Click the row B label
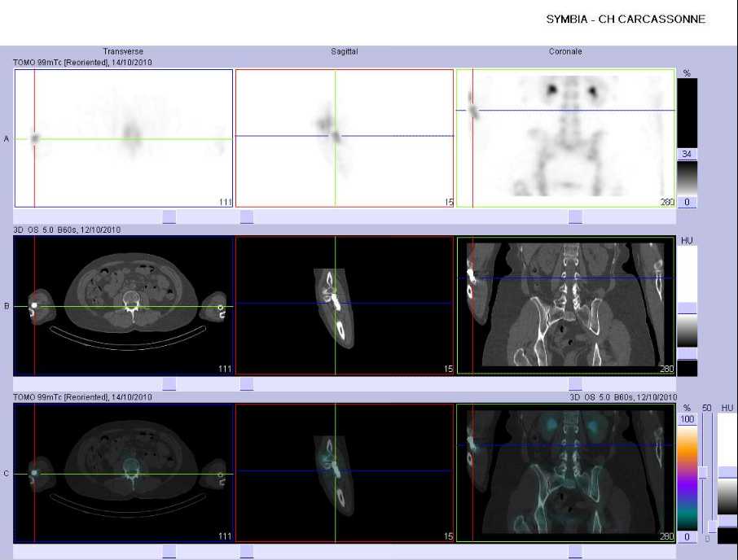Screen dimensions: 738x560 pyautogui.click(x=7, y=306)
